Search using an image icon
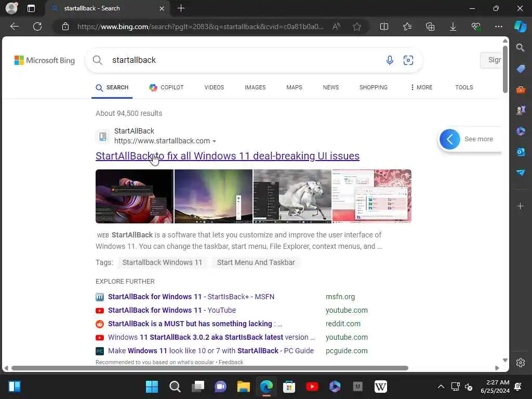The image size is (532, 399). (408, 60)
